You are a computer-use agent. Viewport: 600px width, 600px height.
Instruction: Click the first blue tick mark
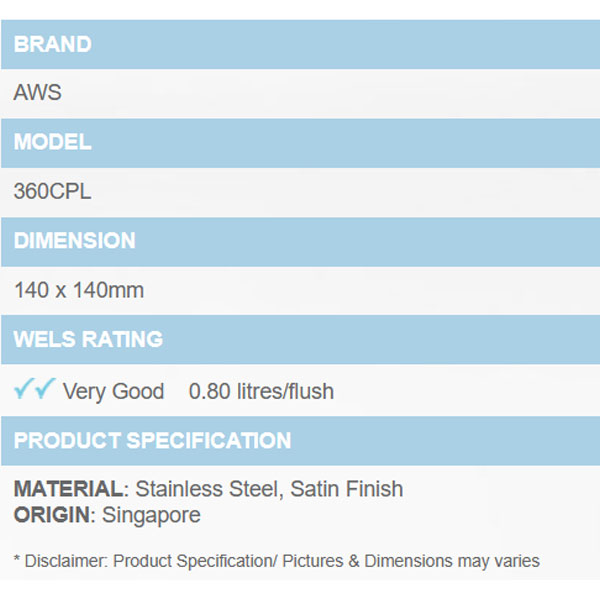(24, 390)
